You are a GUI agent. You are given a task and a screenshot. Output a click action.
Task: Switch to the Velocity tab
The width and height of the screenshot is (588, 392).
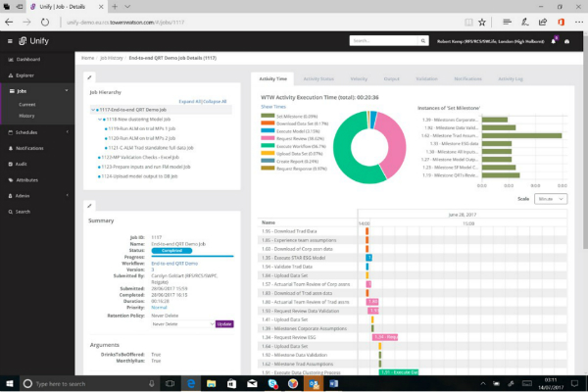coord(359,78)
